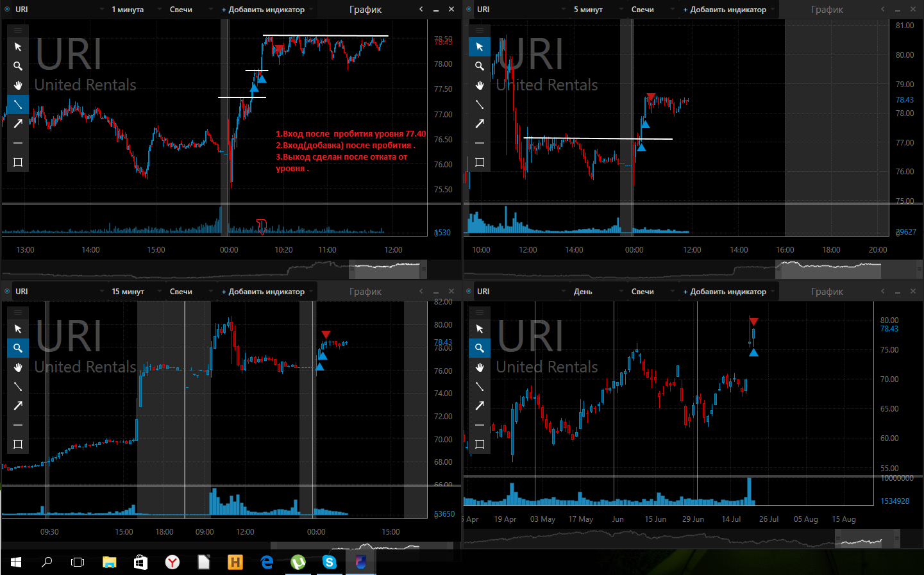Open File Explorer from taskbar

pos(110,562)
